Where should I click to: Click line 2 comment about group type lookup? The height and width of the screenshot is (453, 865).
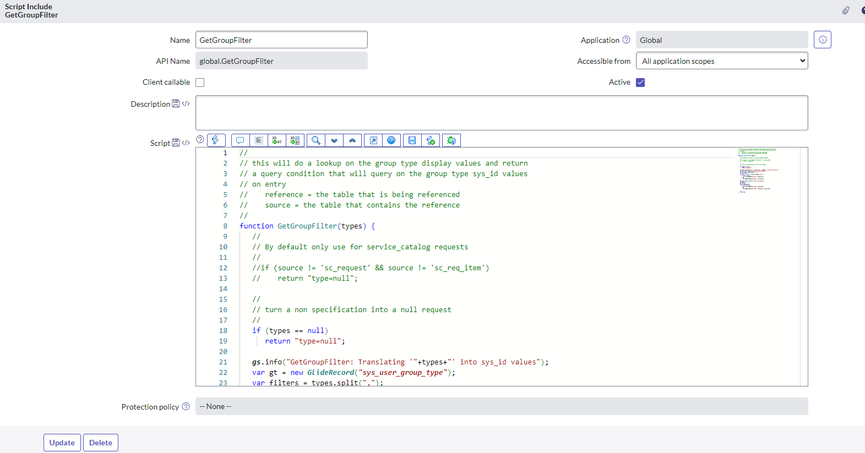click(x=383, y=163)
